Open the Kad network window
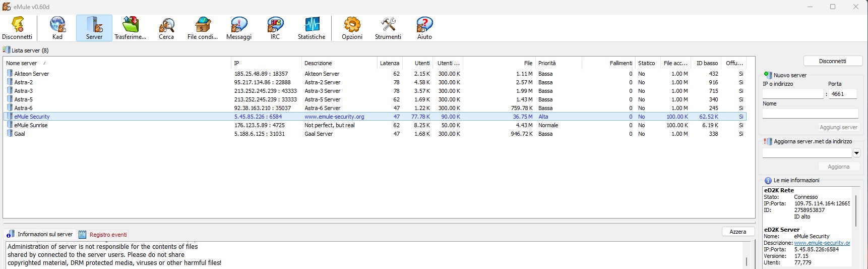The image size is (868, 269). click(x=57, y=28)
